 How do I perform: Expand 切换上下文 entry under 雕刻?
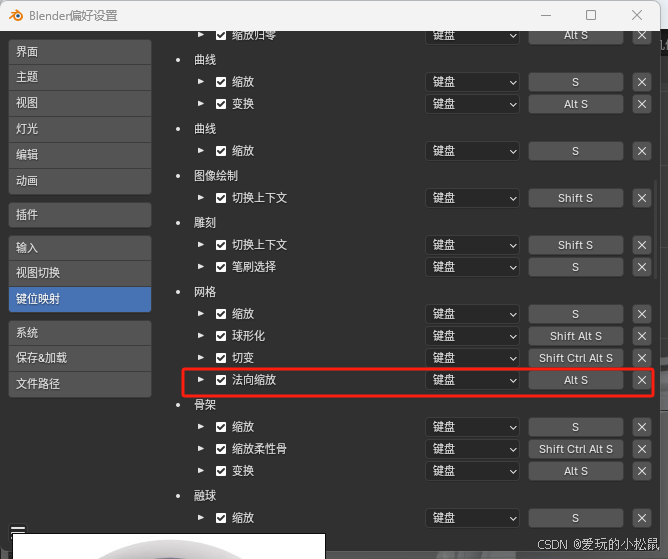(x=201, y=244)
